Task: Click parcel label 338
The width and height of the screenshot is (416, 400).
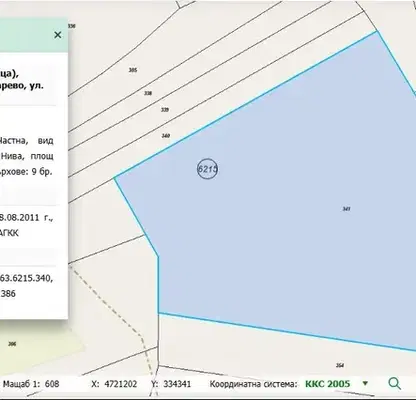Action: [x=148, y=93]
